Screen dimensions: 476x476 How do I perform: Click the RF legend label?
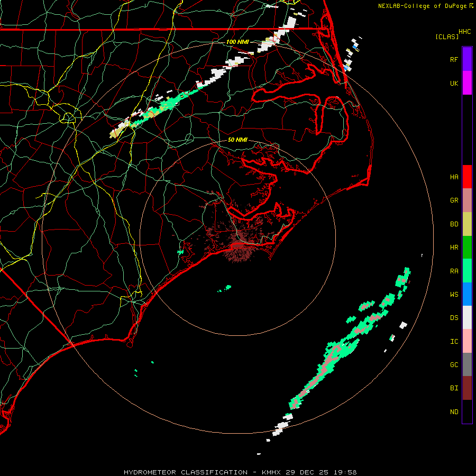(x=454, y=59)
